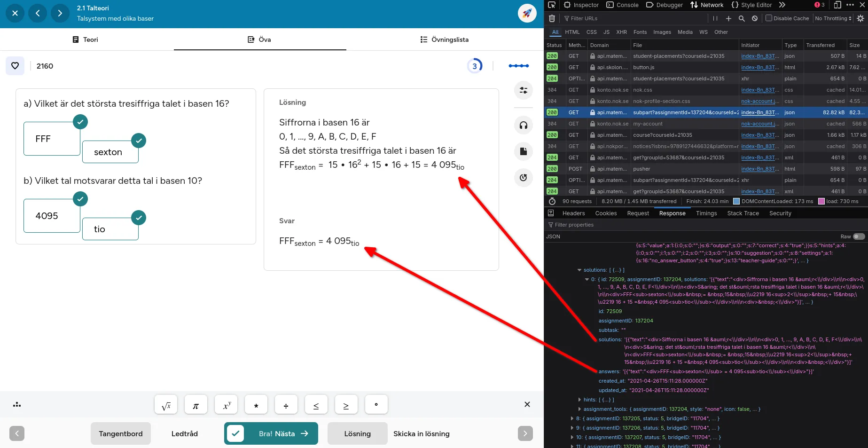The height and width of the screenshot is (448, 868).
Task: Insert the pi symbol
Action: coord(196,405)
